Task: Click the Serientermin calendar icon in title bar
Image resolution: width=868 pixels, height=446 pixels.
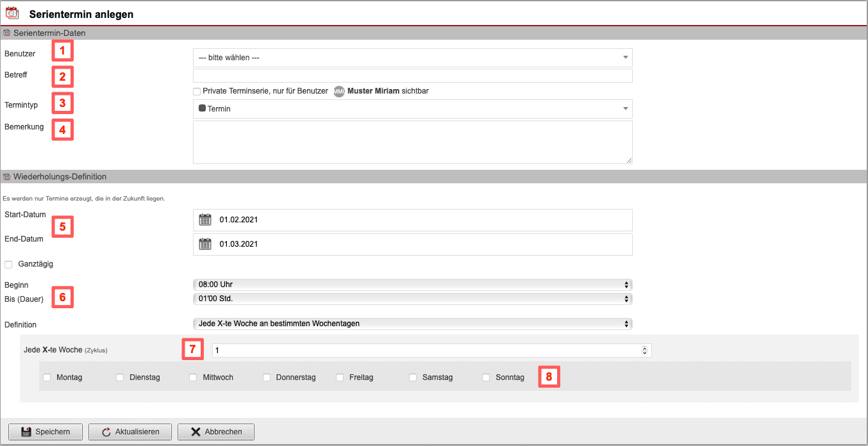Action: point(12,13)
